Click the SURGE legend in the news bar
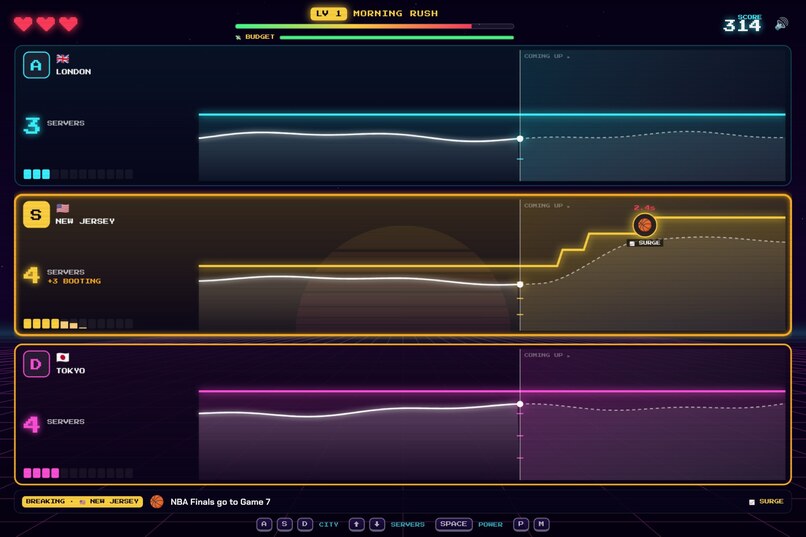 click(x=766, y=502)
